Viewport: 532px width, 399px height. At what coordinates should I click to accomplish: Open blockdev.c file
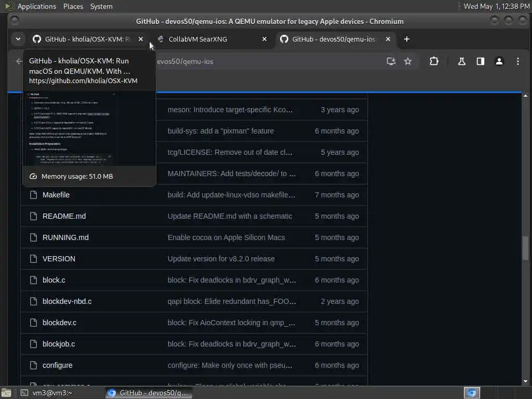tap(59, 323)
